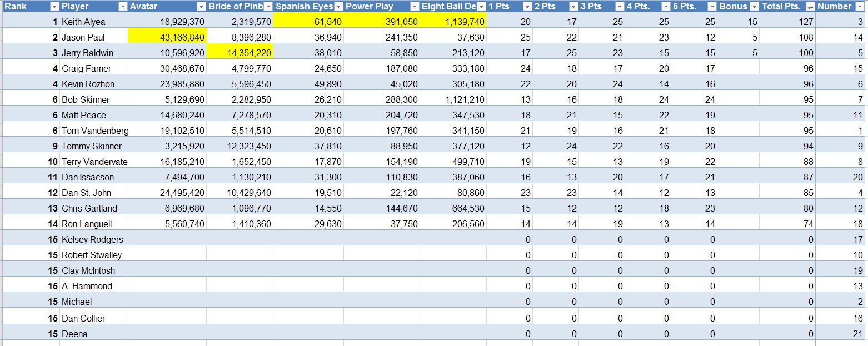Click Keith Alyea's highlighted Eight Ball score

click(453, 22)
